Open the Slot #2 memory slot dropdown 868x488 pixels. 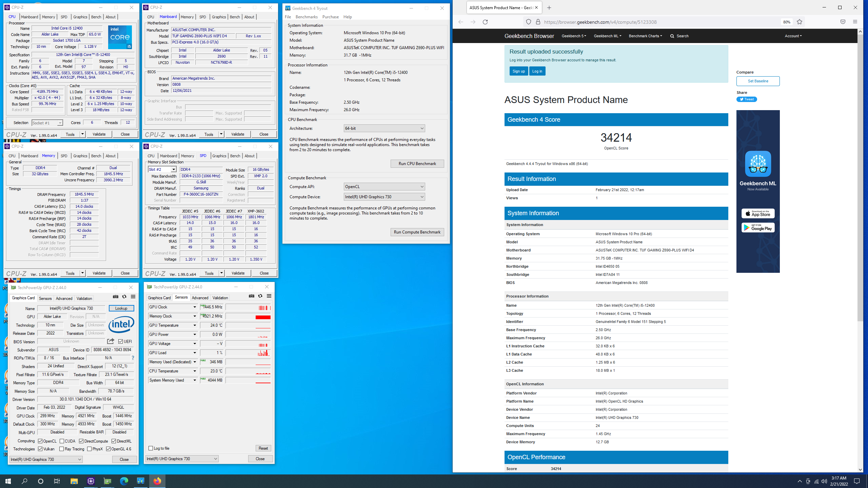click(x=162, y=169)
